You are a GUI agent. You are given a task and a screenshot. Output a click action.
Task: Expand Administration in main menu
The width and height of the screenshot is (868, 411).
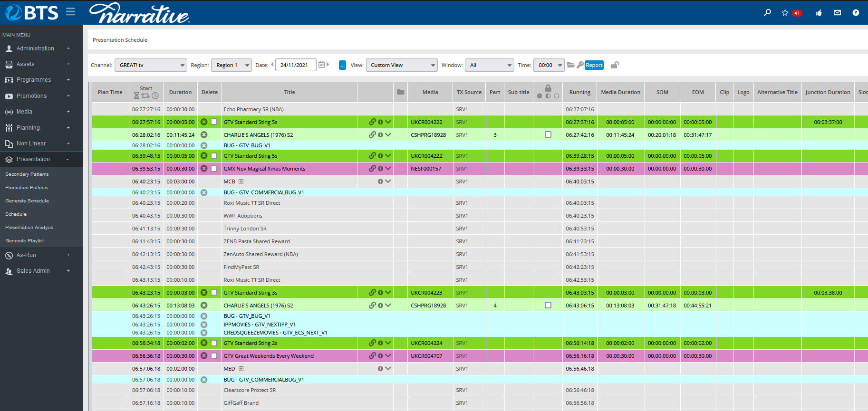(x=68, y=48)
